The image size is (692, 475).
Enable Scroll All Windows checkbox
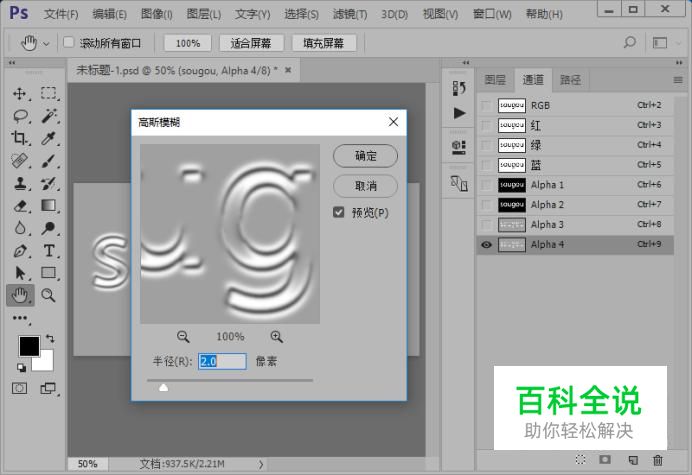point(68,42)
